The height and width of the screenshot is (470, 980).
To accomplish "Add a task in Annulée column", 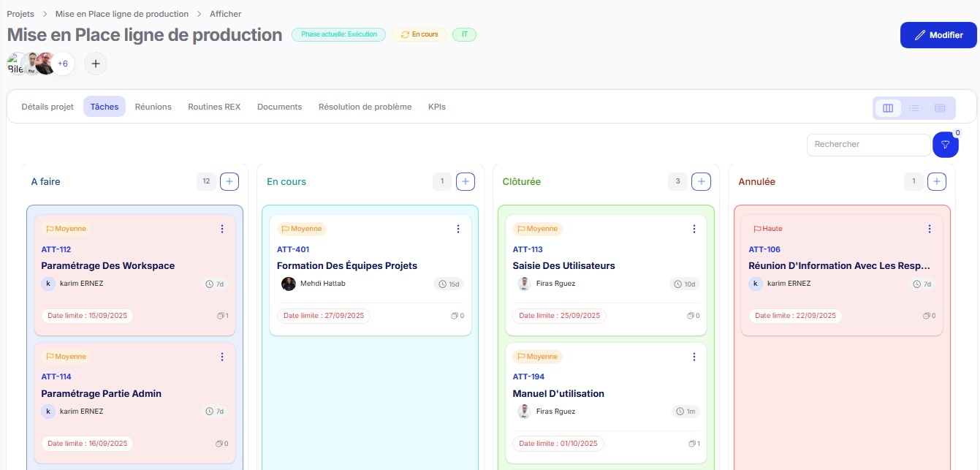I will tap(937, 181).
